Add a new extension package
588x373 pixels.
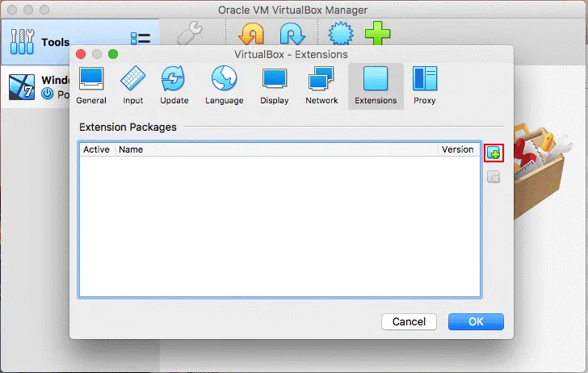(493, 153)
